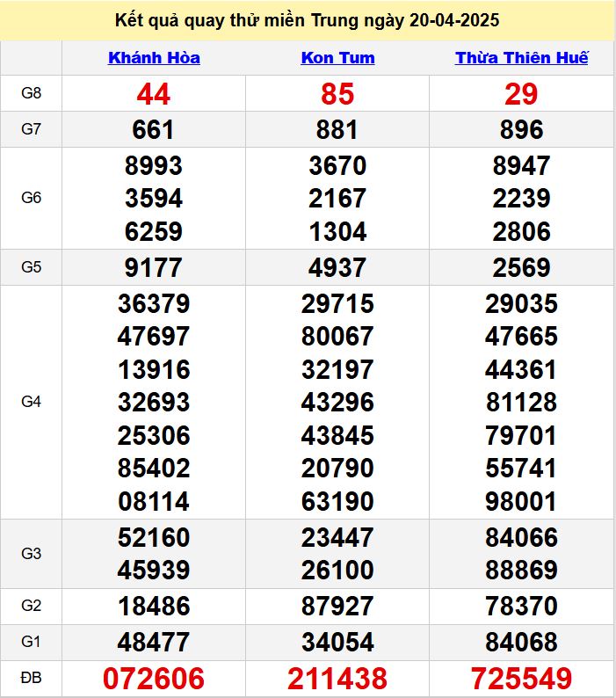Select G4 number 43845
The image size is (616, 698).
pyautogui.click(x=337, y=436)
